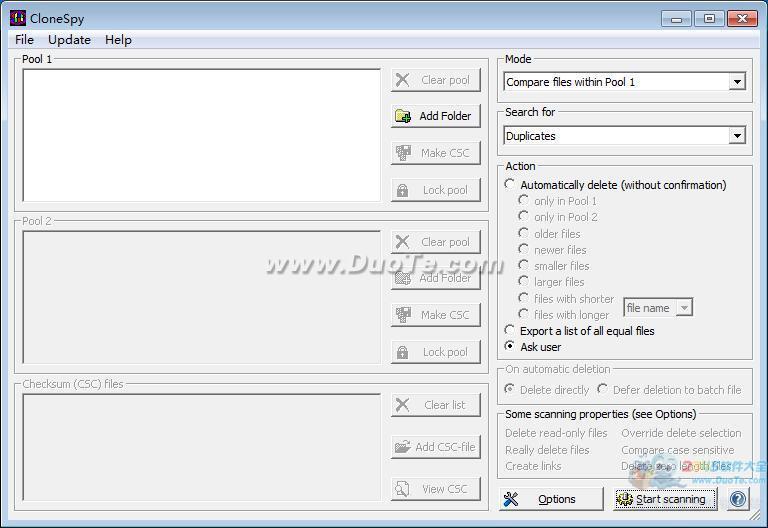Select the Ask user radio button

click(x=510, y=346)
